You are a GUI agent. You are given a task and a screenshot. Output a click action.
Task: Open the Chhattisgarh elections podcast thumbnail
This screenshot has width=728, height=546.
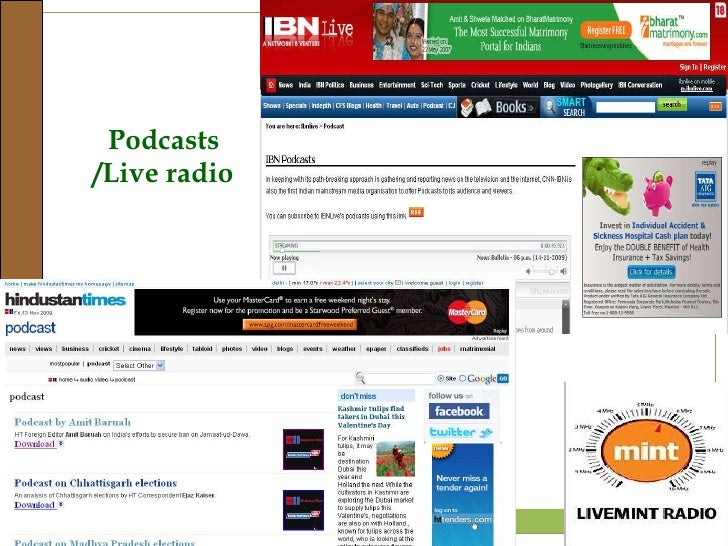(303, 510)
